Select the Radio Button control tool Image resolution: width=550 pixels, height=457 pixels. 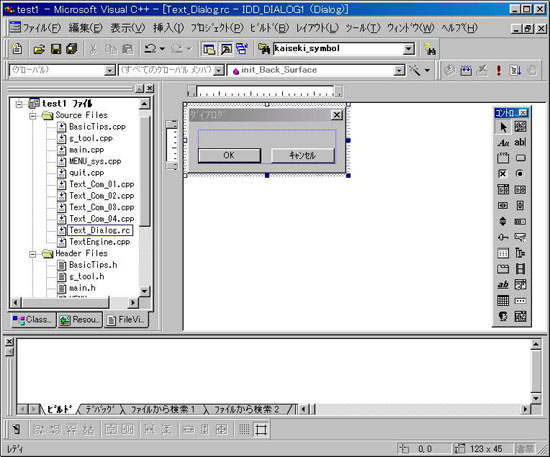point(520,174)
